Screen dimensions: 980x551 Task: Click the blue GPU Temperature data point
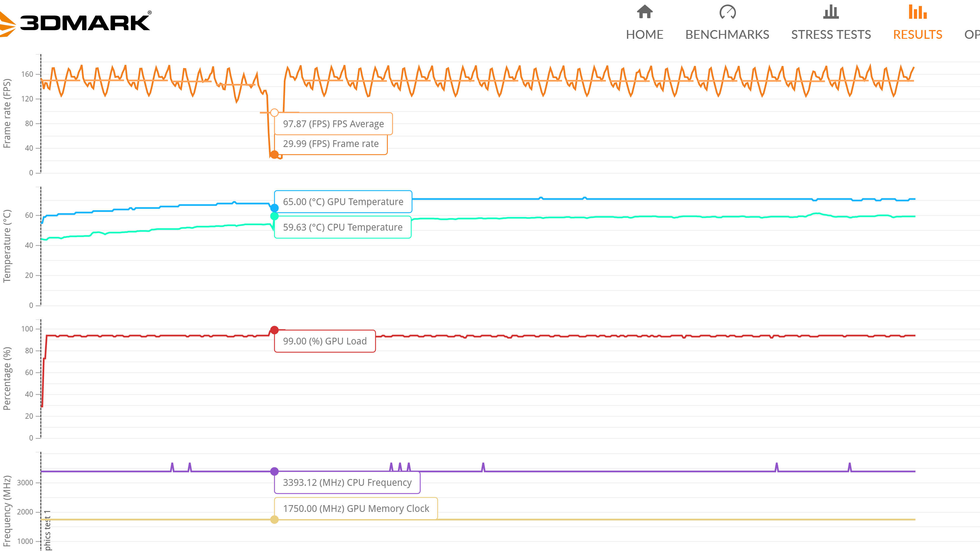[274, 208]
